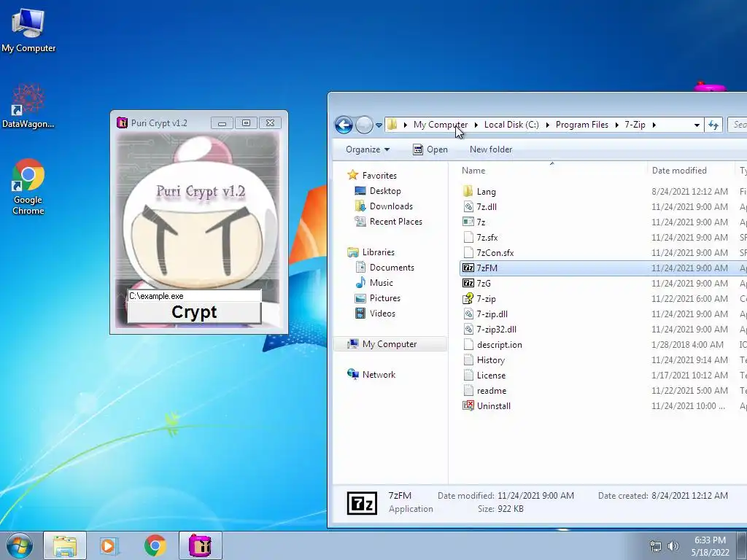Open Desktop in Favorites
747x560 pixels.
[x=385, y=191]
